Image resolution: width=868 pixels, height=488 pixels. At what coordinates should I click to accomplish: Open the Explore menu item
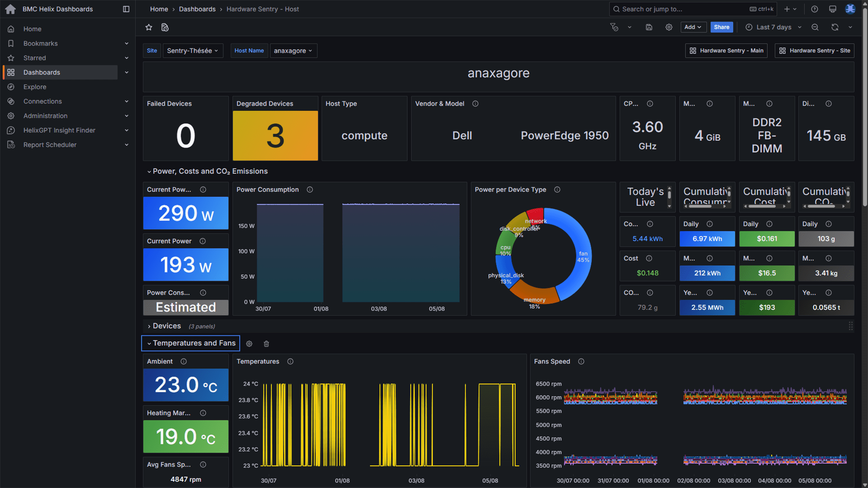(x=35, y=87)
